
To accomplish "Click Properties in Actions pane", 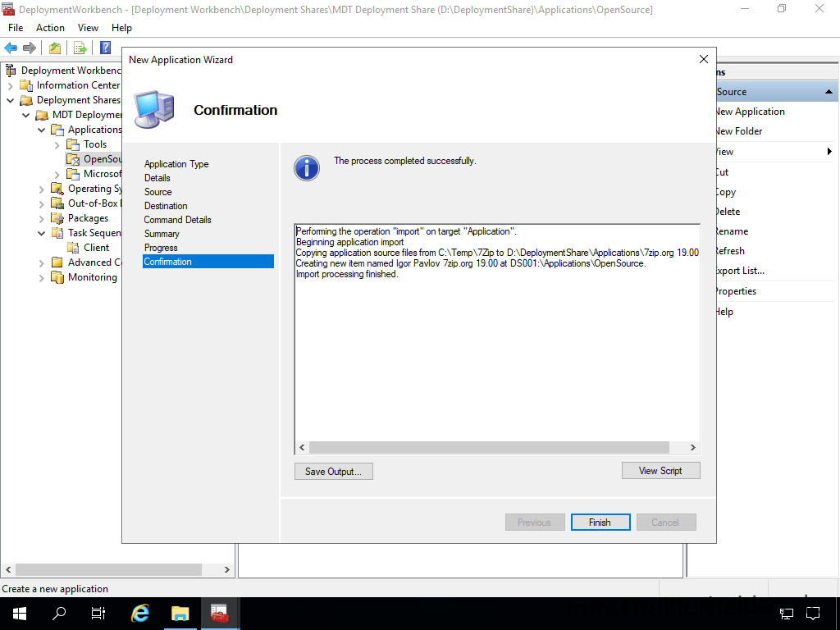I will tap(737, 291).
